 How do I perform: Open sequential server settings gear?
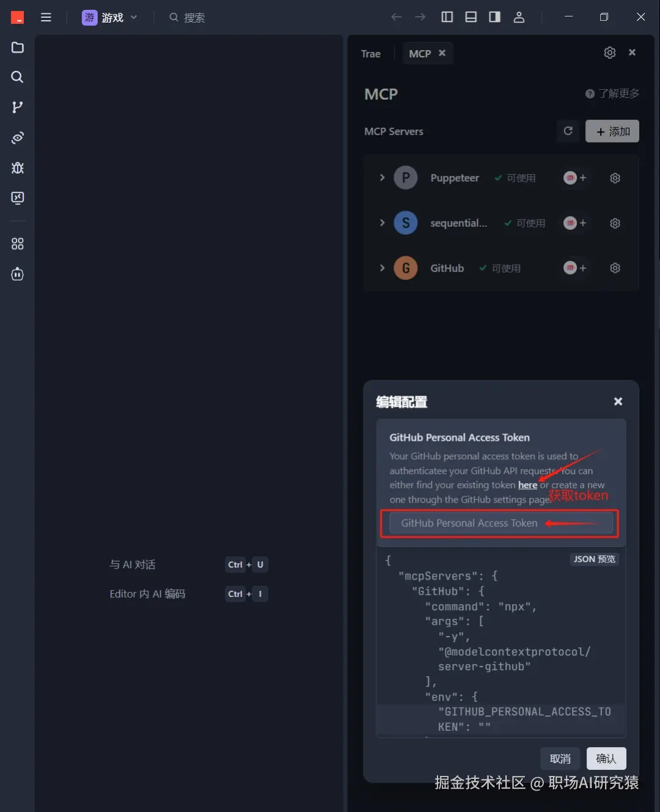615,223
